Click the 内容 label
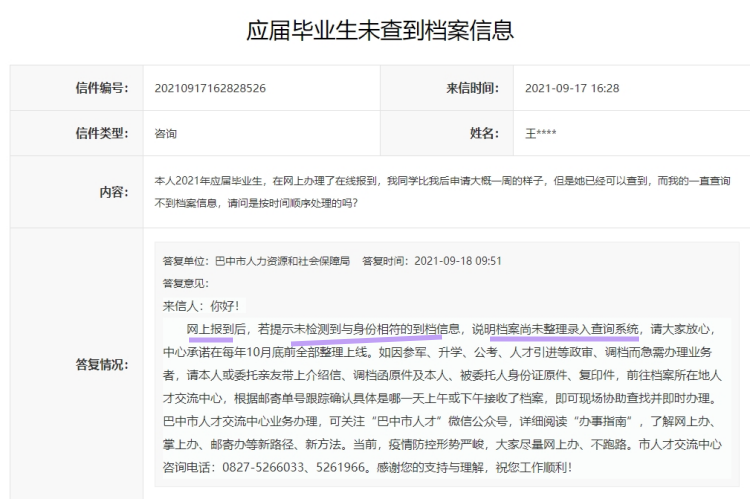 point(114,192)
